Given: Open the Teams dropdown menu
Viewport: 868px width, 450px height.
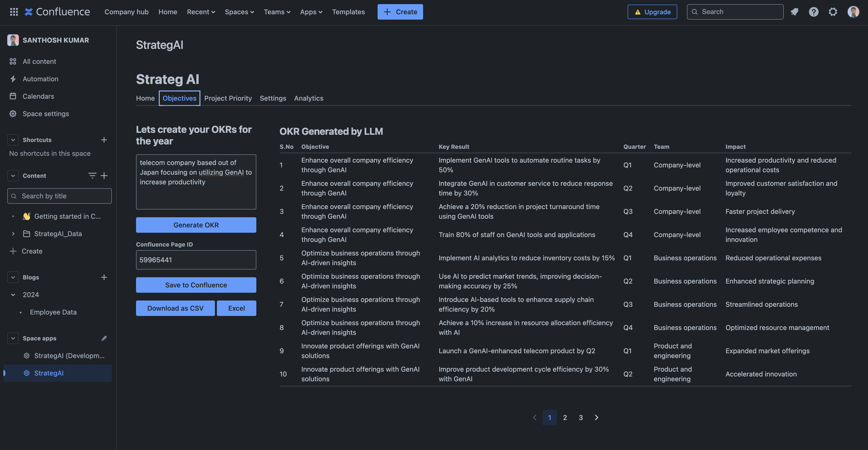Looking at the screenshot, I should tap(277, 12).
